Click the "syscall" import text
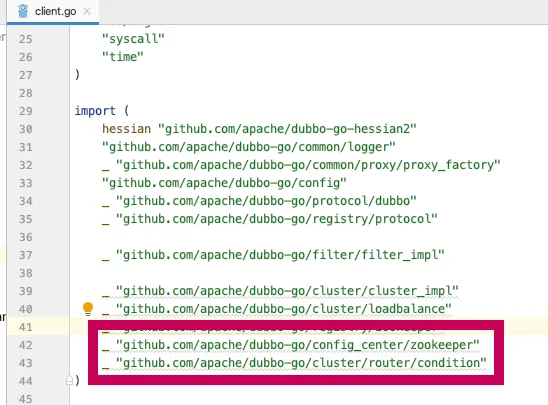This screenshot has height=405, width=548. pyautogui.click(x=133, y=38)
